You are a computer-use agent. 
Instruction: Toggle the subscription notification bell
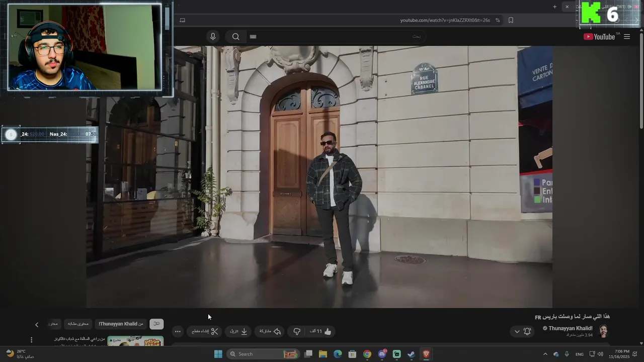(527, 331)
